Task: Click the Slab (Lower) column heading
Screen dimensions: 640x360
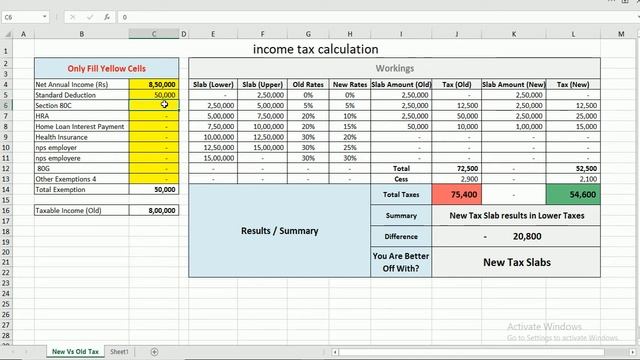Action: (213, 84)
